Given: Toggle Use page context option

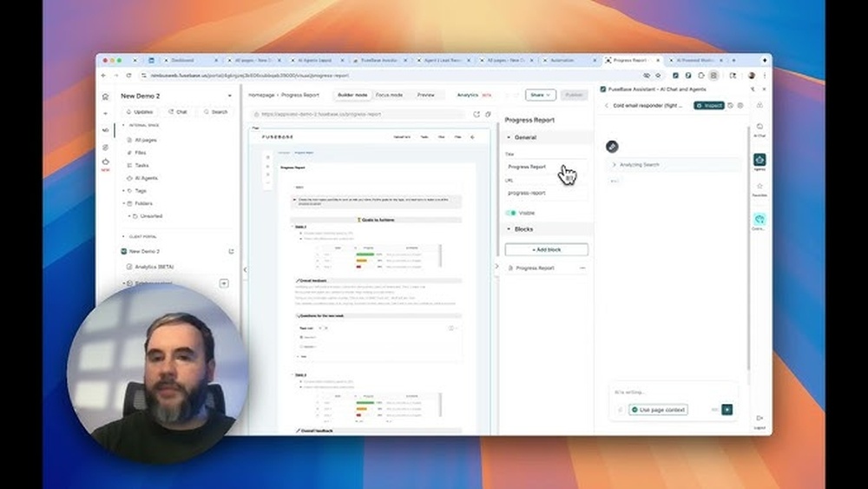Looking at the screenshot, I should (x=658, y=410).
